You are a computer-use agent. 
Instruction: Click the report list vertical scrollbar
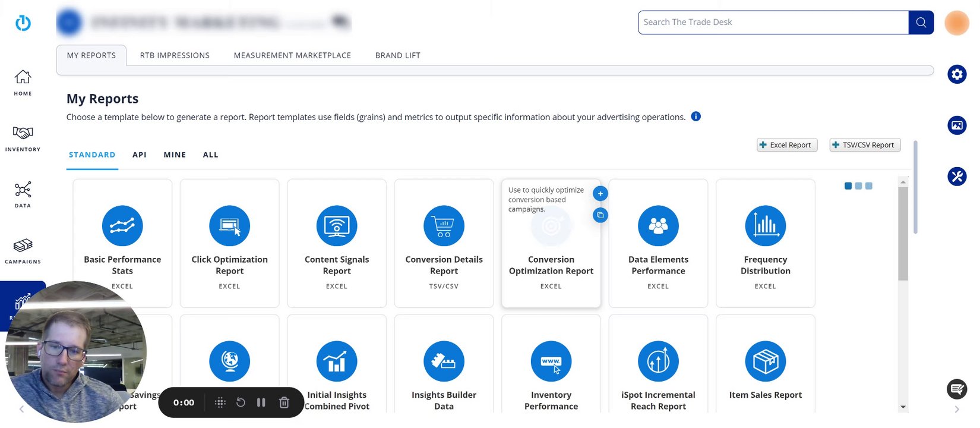pyautogui.click(x=903, y=233)
